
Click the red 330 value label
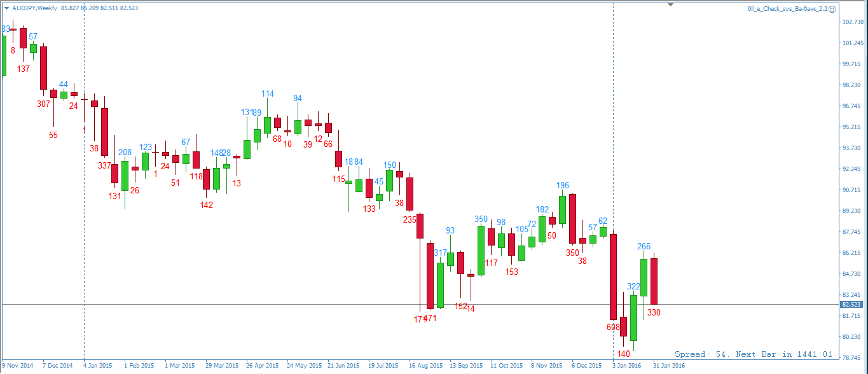[x=654, y=312]
